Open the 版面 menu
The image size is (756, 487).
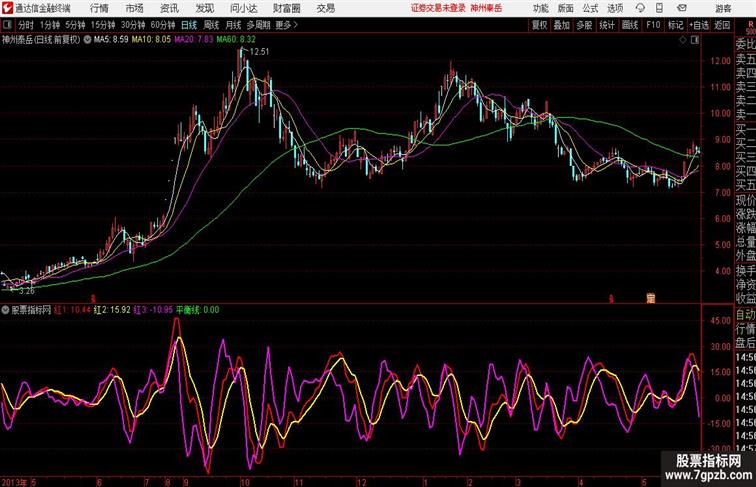pos(565,8)
